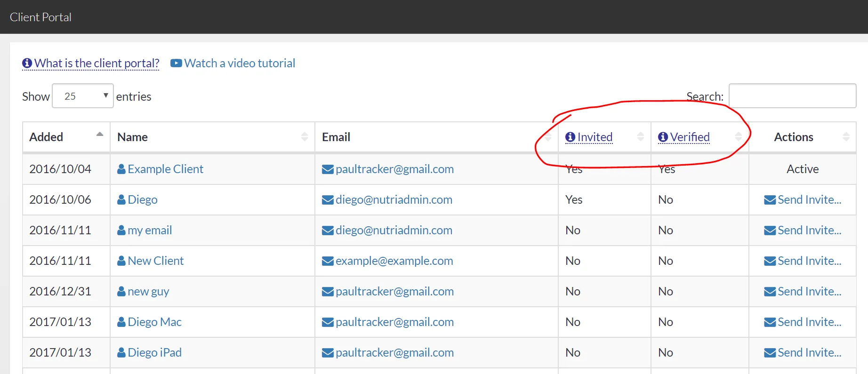Screen dimensions: 868x374
Task: Click the video icon before Watch a video tutorial
Action: [176, 63]
